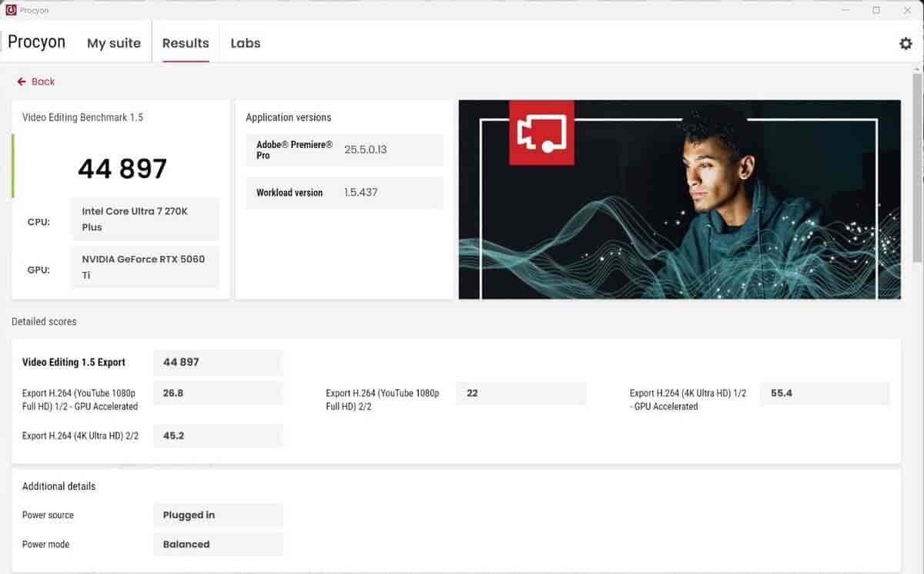Click Export H.264 4K Ultra HD 1/2 label
This screenshot has height=574, width=924.
(x=688, y=400)
